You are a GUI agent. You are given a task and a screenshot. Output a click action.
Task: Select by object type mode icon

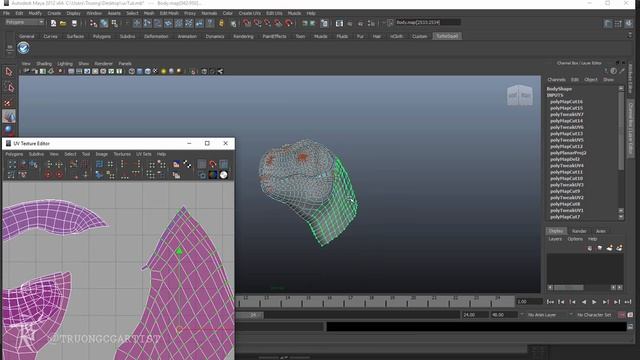pyautogui.click(x=104, y=24)
